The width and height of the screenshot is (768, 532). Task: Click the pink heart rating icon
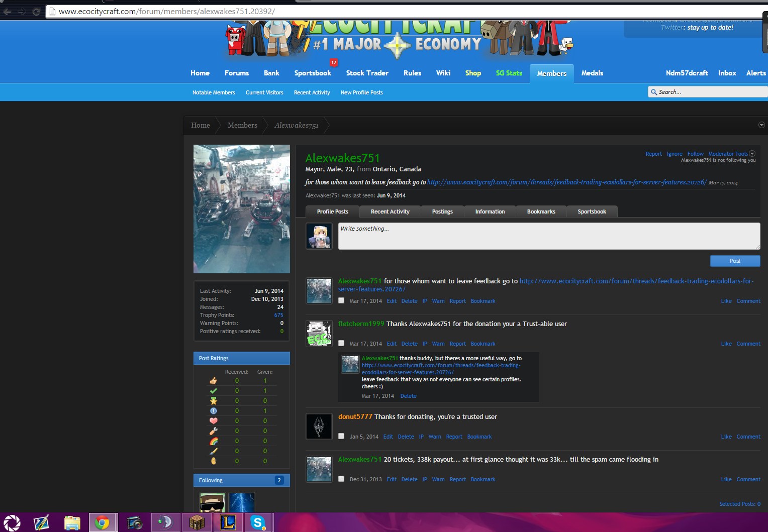pos(214,421)
